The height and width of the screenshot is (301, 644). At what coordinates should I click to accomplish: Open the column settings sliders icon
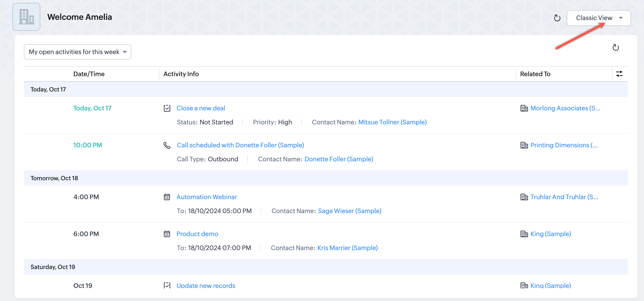coord(619,74)
